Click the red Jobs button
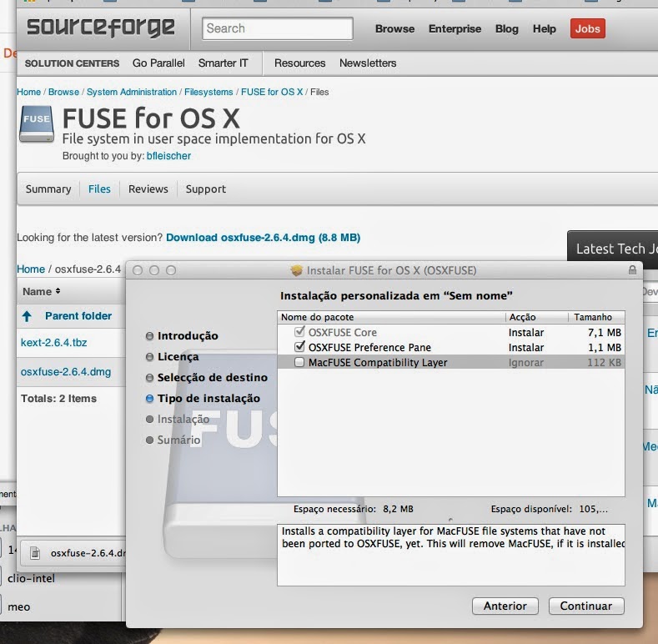Image resolution: width=658 pixels, height=644 pixels. tap(587, 28)
